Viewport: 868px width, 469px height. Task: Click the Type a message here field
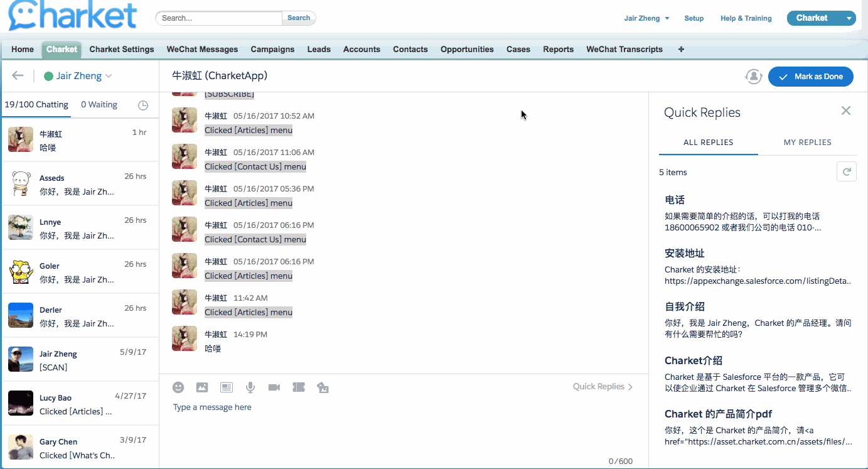point(377,407)
